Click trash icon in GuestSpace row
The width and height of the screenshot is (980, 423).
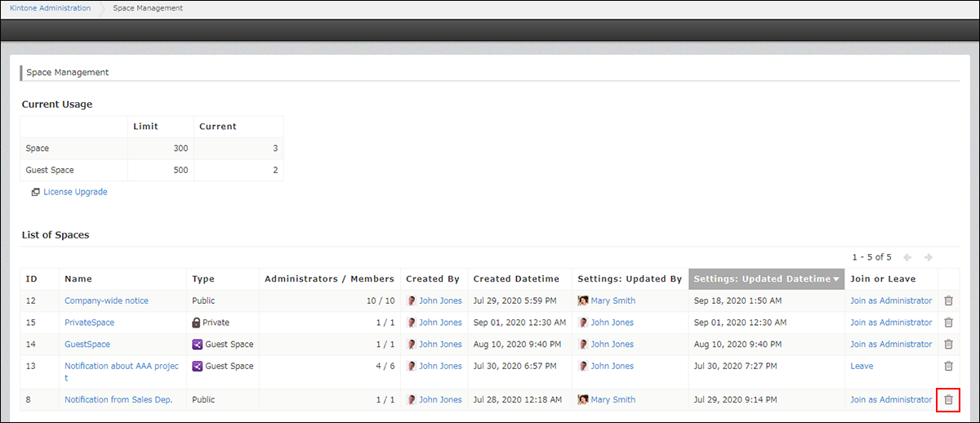pyautogui.click(x=948, y=345)
